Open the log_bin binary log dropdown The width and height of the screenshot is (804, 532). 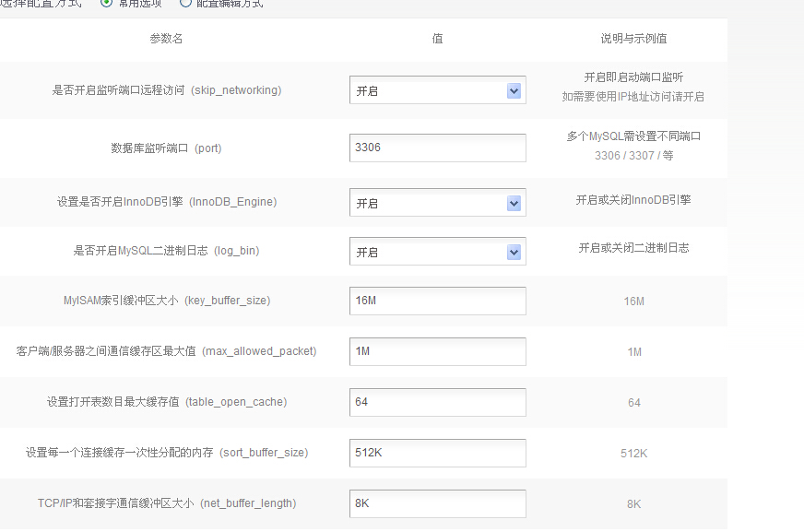(x=437, y=252)
